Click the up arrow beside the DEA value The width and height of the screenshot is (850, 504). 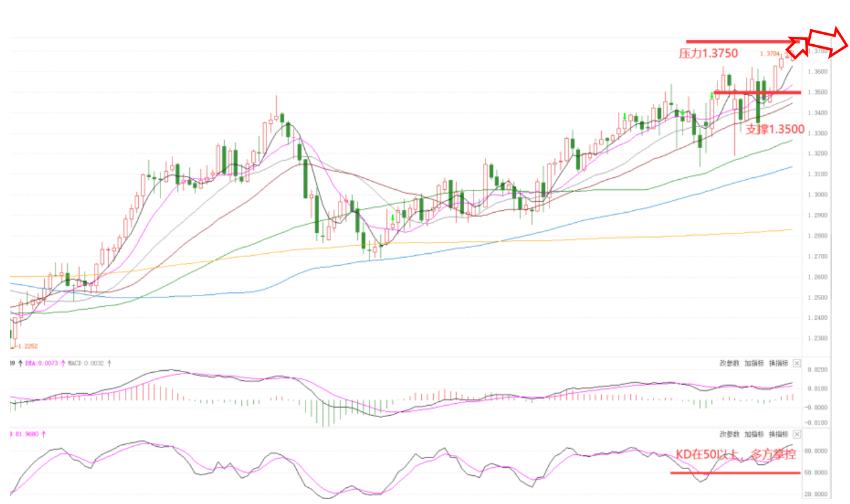click(63, 362)
